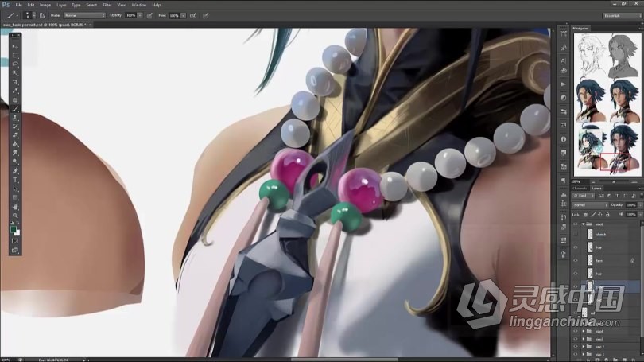The width and height of the screenshot is (644, 362).
Task: Switch to the Channels tab
Action: click(x=580, y=189)
